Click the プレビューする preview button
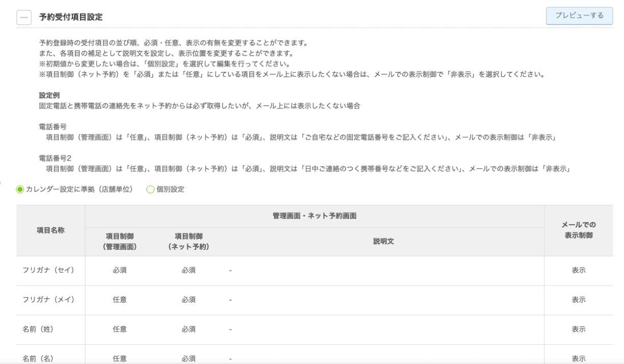The height and width of the screenshot is (364, 624). 580,15
